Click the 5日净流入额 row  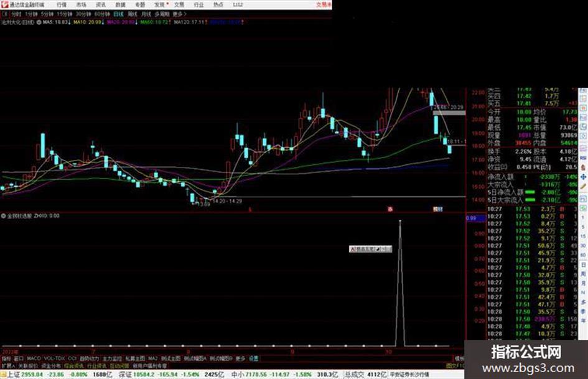pyautogui.click(x=532, y=192)
